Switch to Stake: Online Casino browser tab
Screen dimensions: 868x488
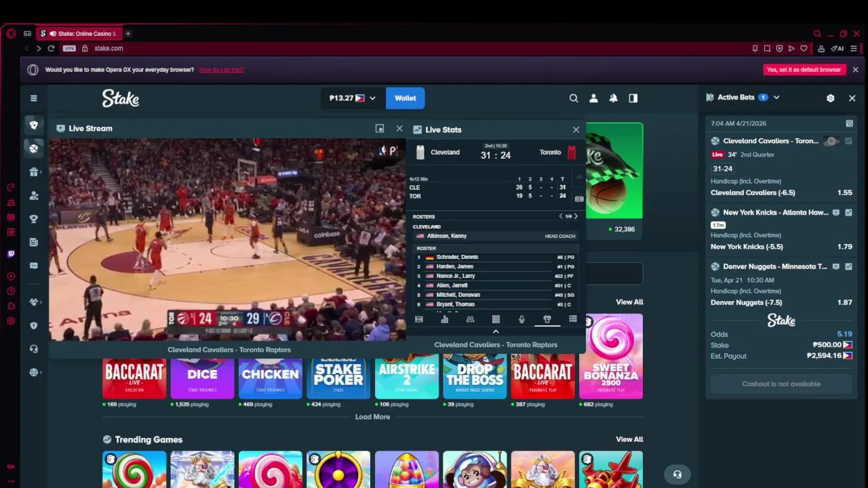tap(79, 33)
